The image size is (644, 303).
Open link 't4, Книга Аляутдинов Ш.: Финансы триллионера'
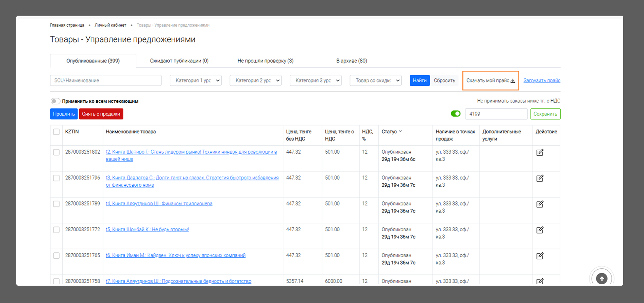click(x=159, y=204)
